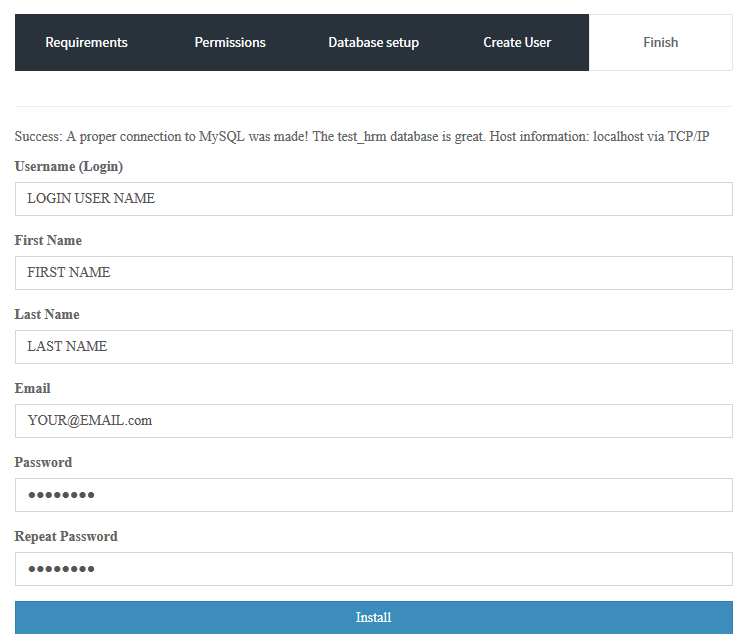Click the Username (Login) label
The image size is (748, 644).
(69, 166)
